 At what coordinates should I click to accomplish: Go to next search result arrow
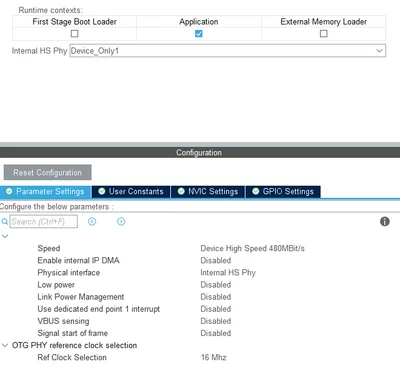[121, 221]
